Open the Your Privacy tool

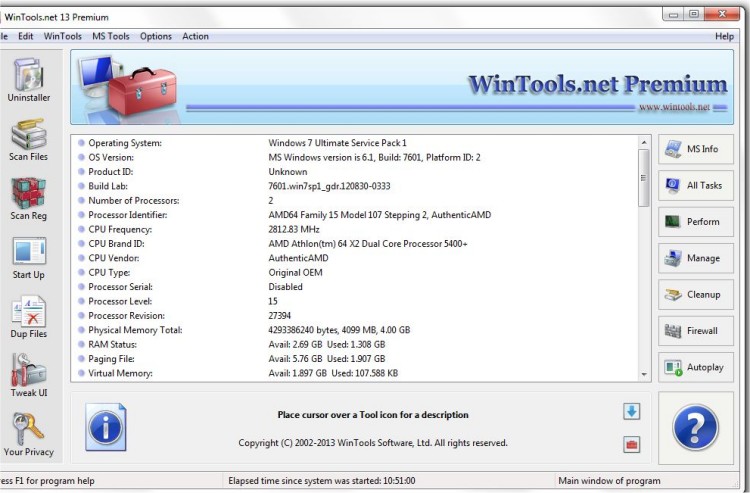28,434
